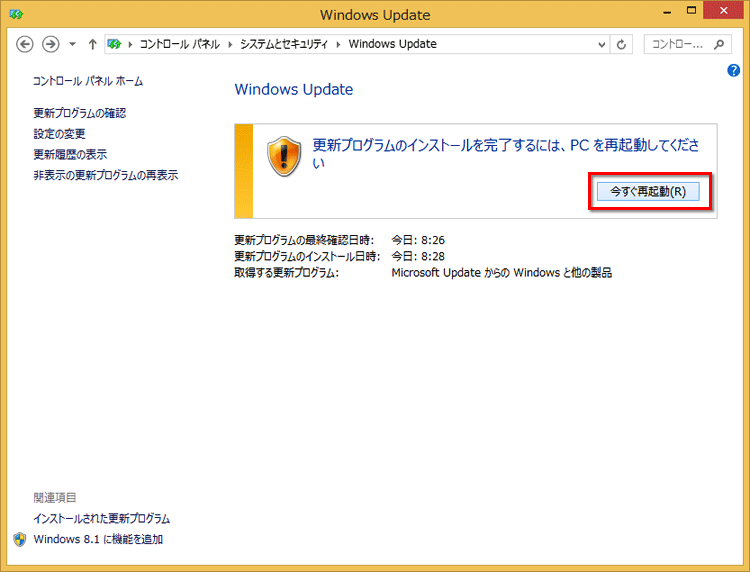Open 設定の変更 in the left pane

point(59,134)
